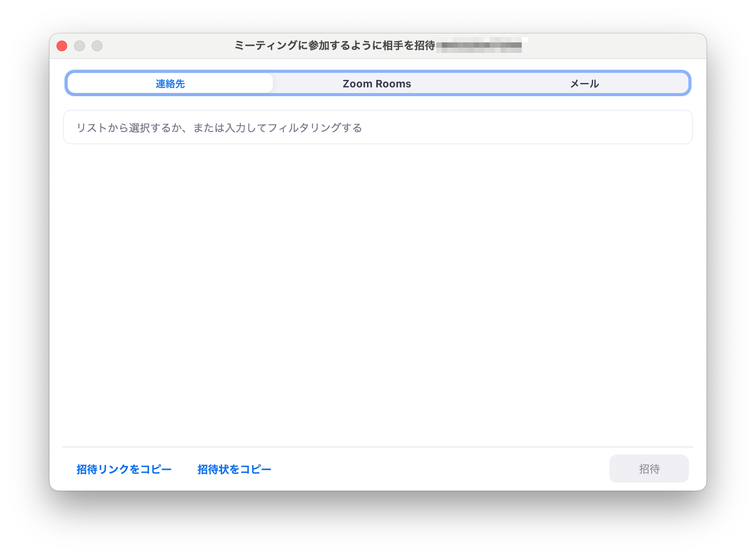
Task: Select Zoom Rooms from the segmented control
Action: click(x=376, y=83)
